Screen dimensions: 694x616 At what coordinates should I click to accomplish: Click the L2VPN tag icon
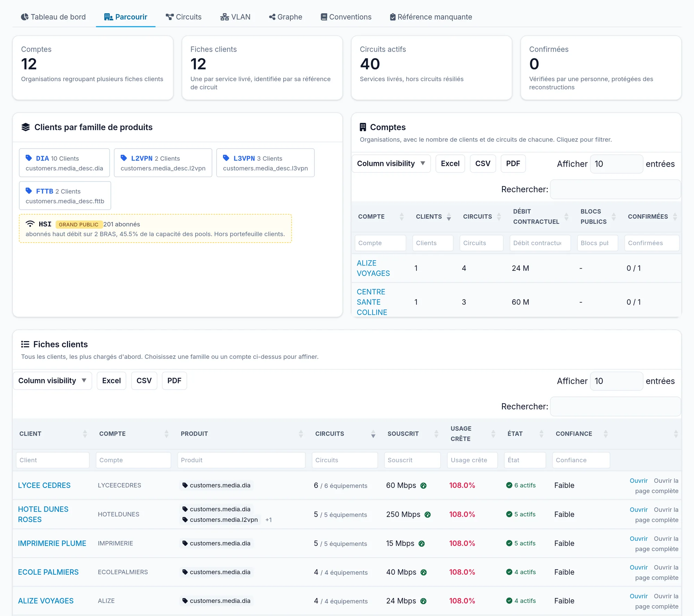(124, 158)
